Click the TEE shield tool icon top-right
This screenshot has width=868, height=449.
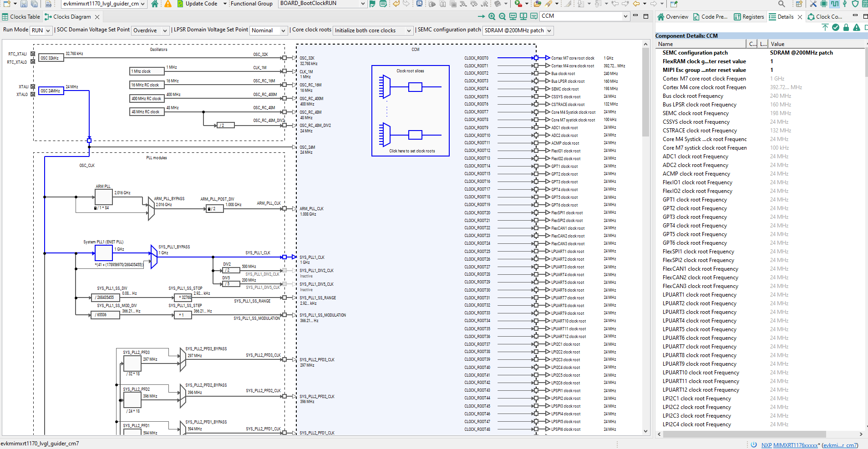pos(855,4)
